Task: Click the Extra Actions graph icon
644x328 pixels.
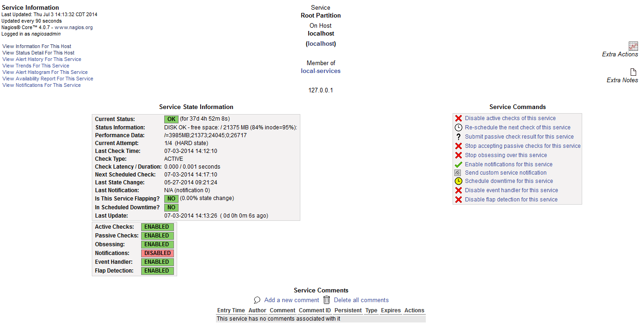Action: tap(633, 46)
